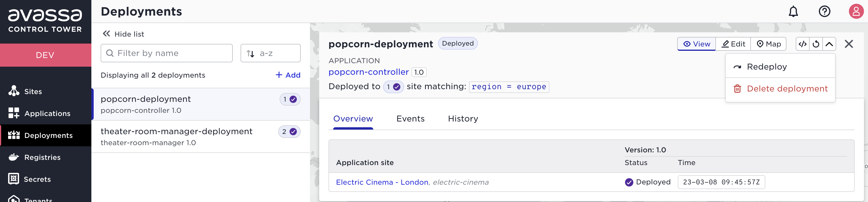The image size is (868, 202).
Task: Open the notifications bell
Action: [793, 12]
